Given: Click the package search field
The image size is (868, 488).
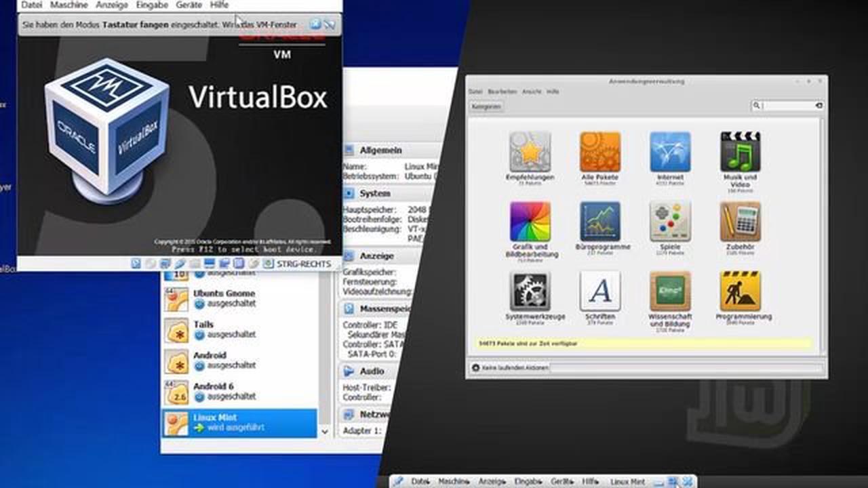Looking at the screenshot, I should 787,106.
